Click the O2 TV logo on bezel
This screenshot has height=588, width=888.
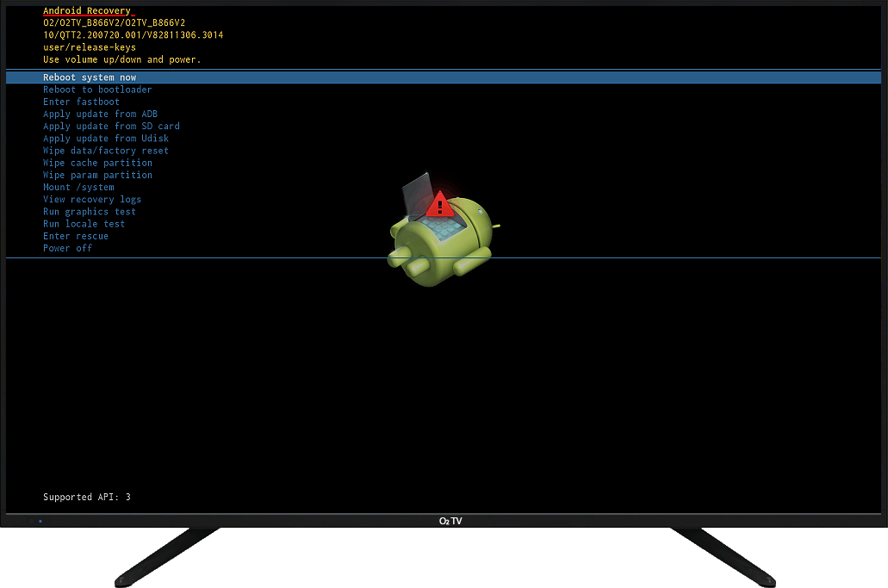[450, 521]
